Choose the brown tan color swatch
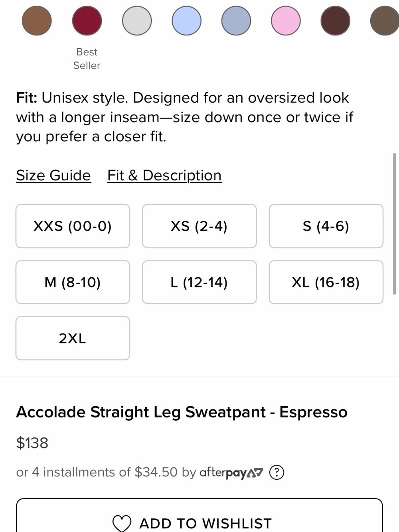 [37, 21]
